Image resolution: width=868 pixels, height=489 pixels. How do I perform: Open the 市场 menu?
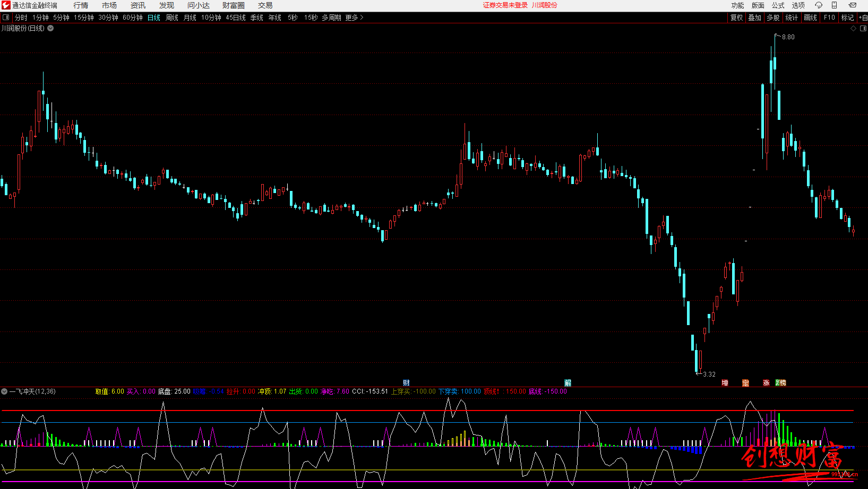(109, 5)
